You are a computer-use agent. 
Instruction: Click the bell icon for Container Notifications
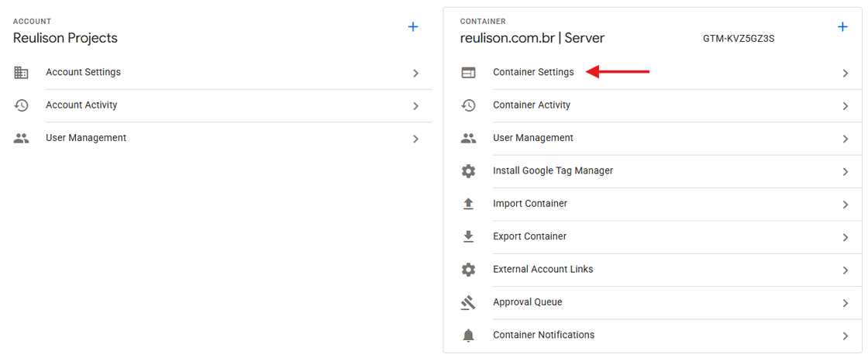[468, 336]
